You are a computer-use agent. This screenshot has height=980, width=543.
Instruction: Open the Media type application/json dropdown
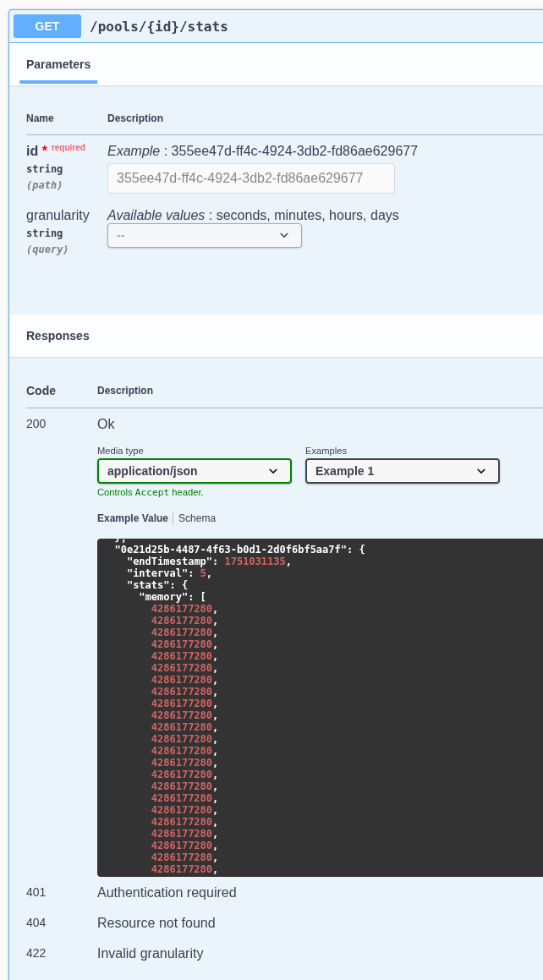click(x=195, y=471)
